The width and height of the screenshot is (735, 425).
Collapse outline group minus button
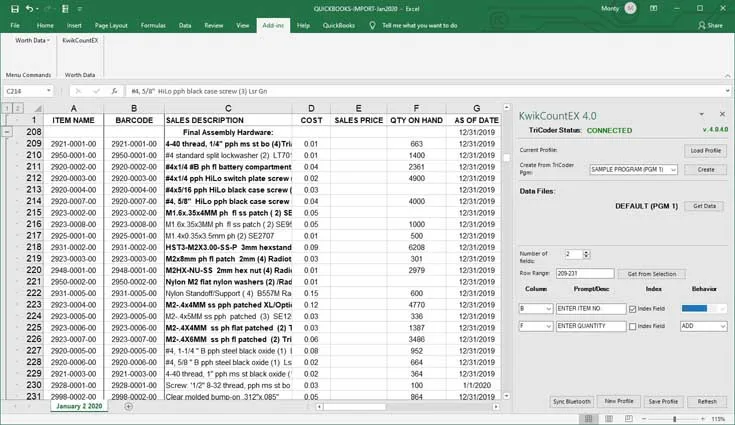tap(7, 132)
